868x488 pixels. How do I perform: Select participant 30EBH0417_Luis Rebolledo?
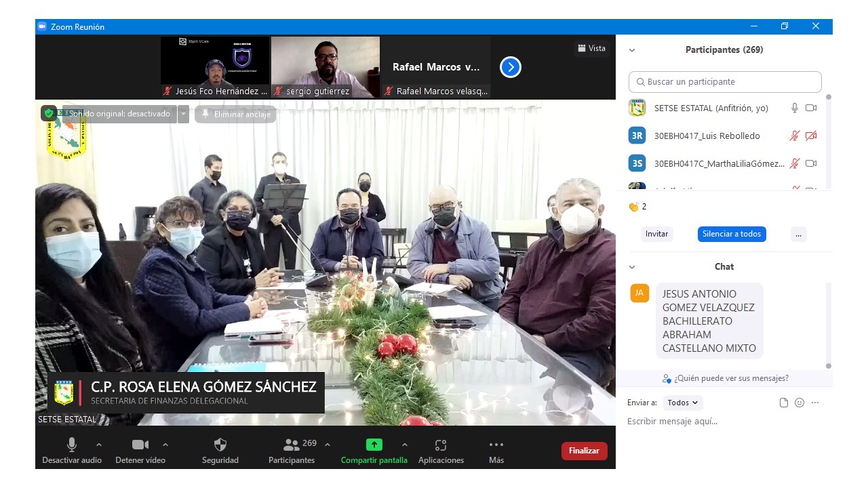coord(725,136)
